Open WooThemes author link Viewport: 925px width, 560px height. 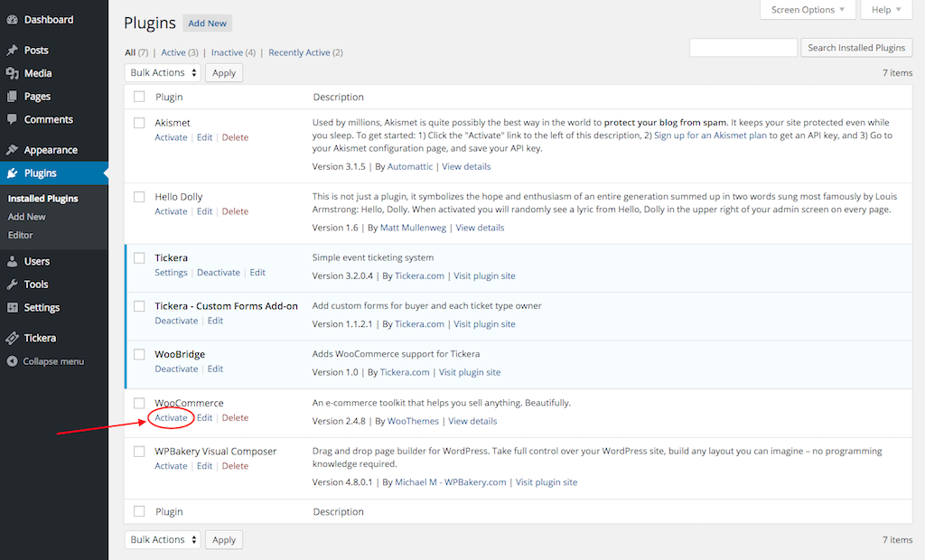coord(413,421)
